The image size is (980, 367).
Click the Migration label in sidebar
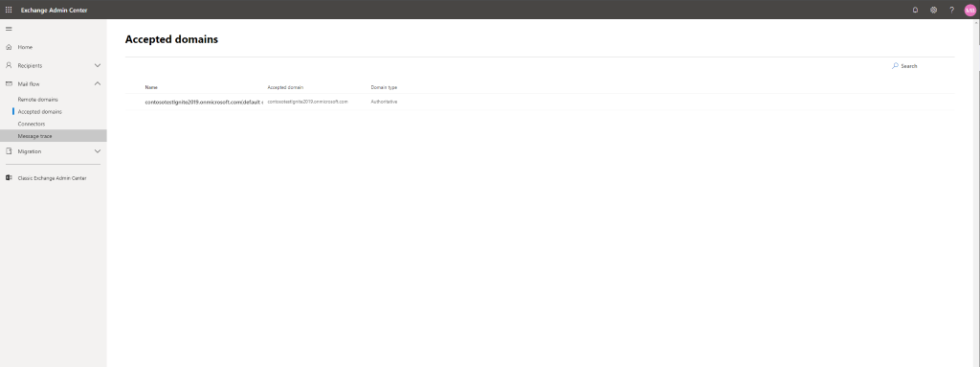point(30,151)
